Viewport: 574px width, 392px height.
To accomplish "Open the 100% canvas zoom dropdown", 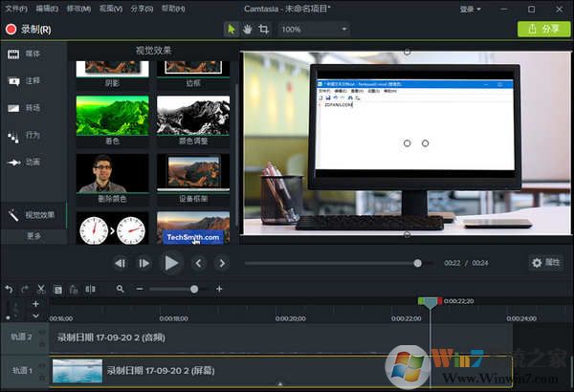I will tap(314, 30).
